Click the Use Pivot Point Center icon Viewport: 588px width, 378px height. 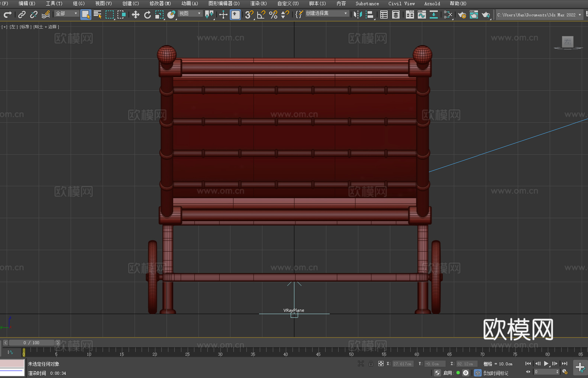209,14
